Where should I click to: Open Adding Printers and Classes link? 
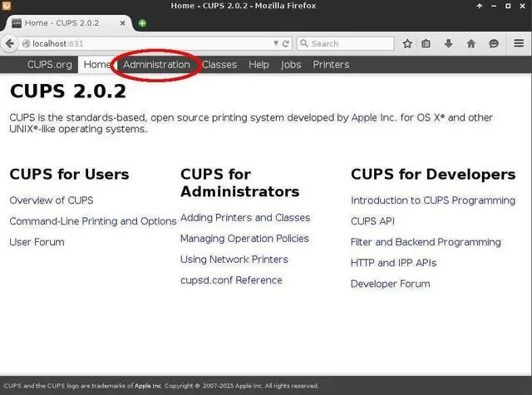[245, 218]
